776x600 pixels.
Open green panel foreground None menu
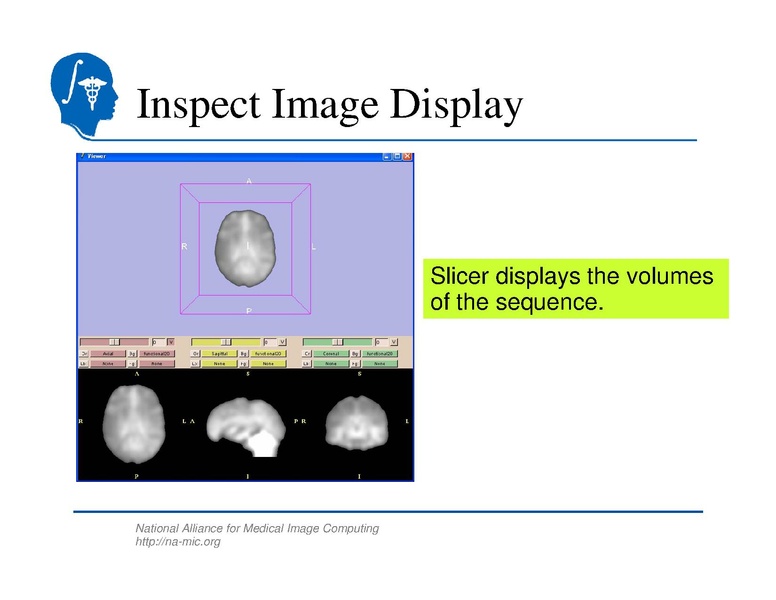(380, 363)
